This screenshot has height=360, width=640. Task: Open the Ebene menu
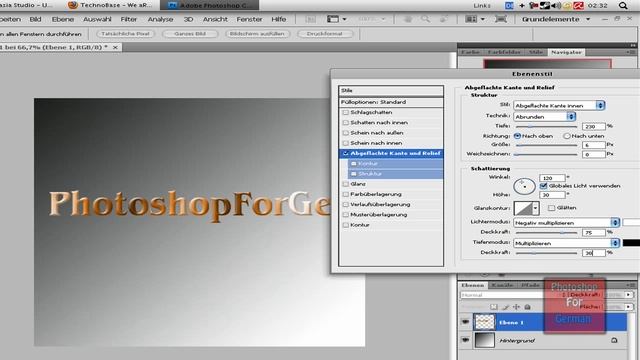[x=62, y=19]
